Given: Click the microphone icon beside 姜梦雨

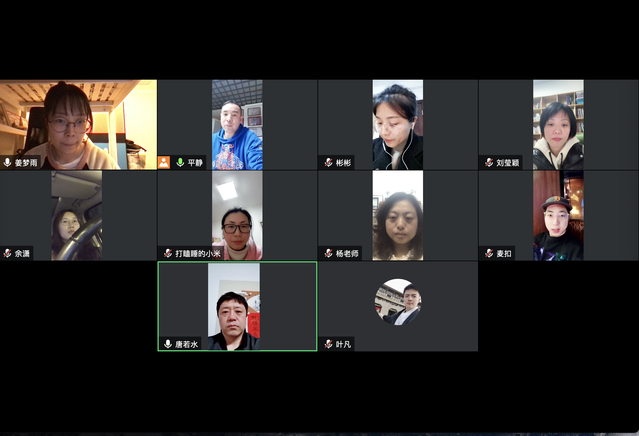Looking at the screenshot, I should pyautogui.click(x=7, y=163).
